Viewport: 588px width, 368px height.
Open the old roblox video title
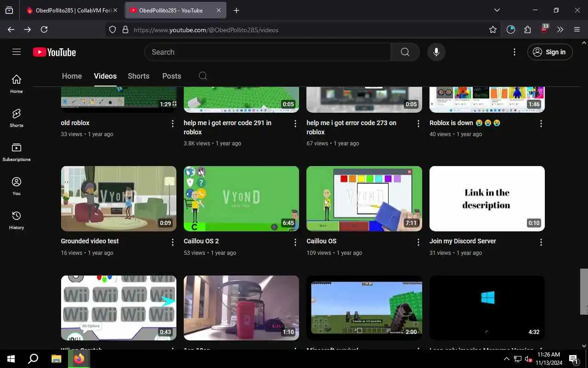pyautogui.click(x=75, y=123)
